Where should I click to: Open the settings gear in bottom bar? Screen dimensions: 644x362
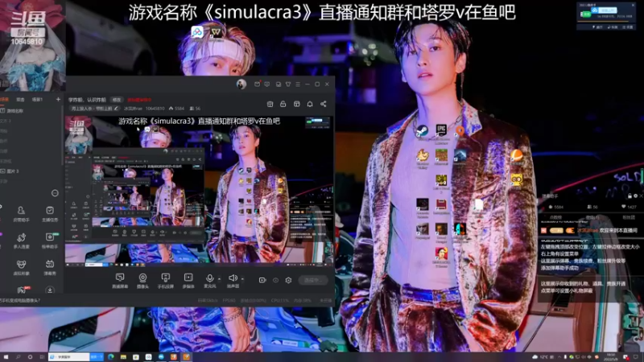(x=288, y=280)
